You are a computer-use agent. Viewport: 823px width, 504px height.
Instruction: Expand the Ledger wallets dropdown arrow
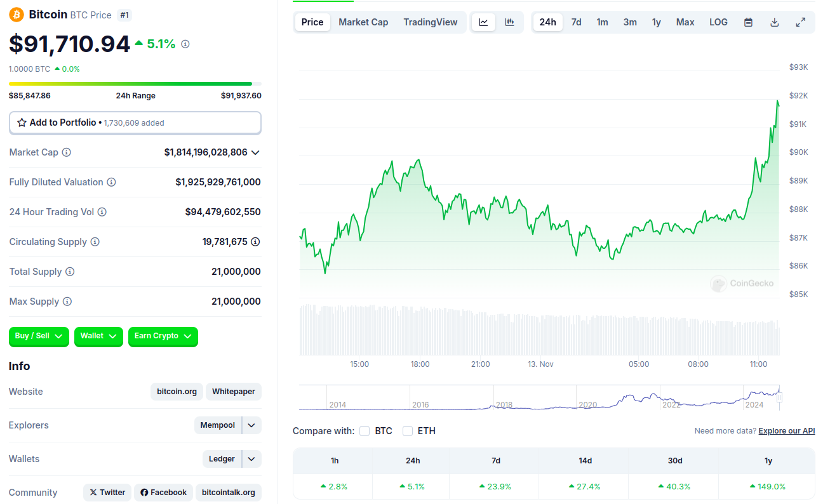click(251, 459)
